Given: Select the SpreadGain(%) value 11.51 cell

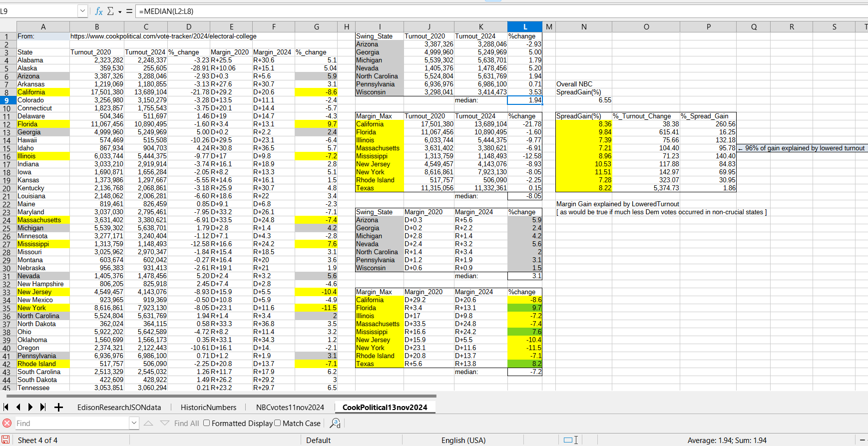Looking at the screenshot, I should (x=583, y=172).
